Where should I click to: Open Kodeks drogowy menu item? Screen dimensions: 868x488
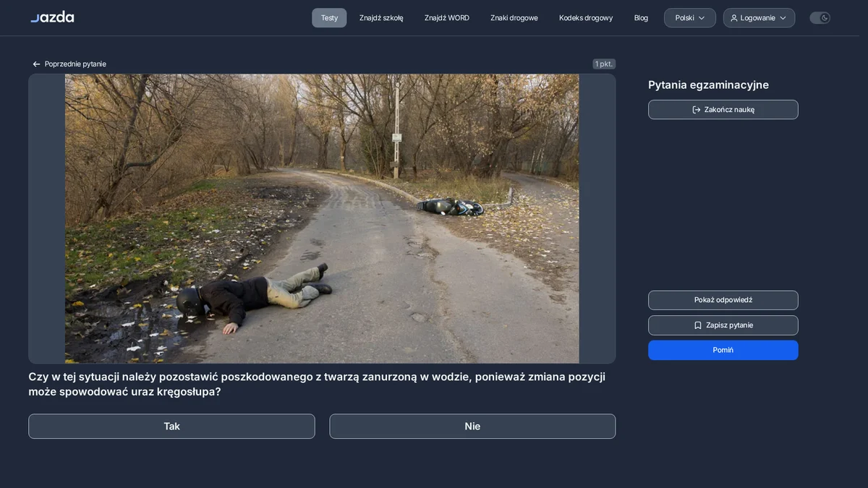(x=586, y=18)
